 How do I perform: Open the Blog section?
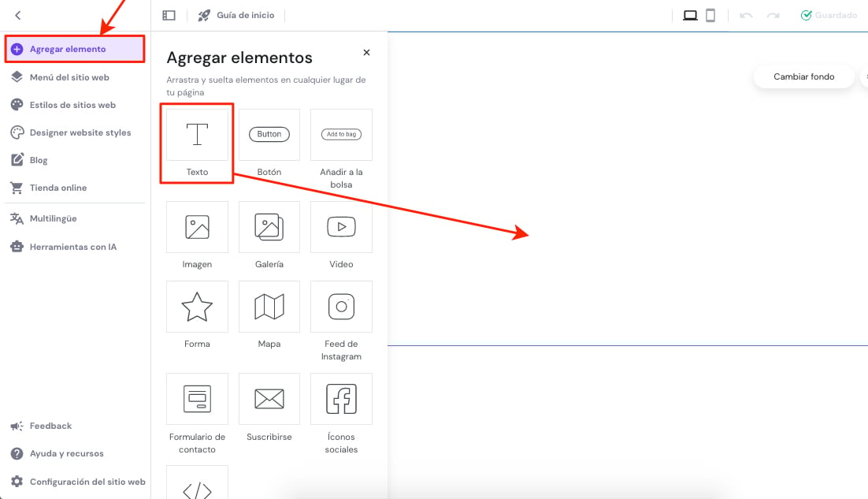(38, 160)
